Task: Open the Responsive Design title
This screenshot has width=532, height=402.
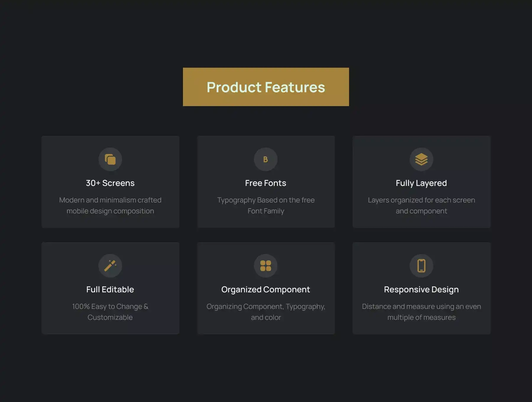Action: coord(421,289)
